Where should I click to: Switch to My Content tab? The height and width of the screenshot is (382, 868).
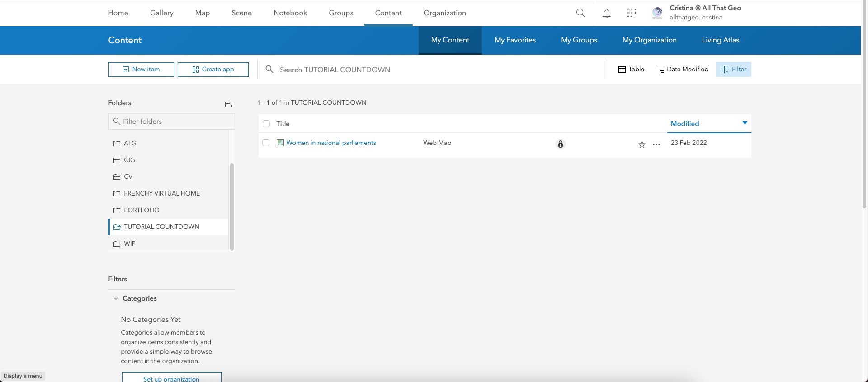coord(450,40)
